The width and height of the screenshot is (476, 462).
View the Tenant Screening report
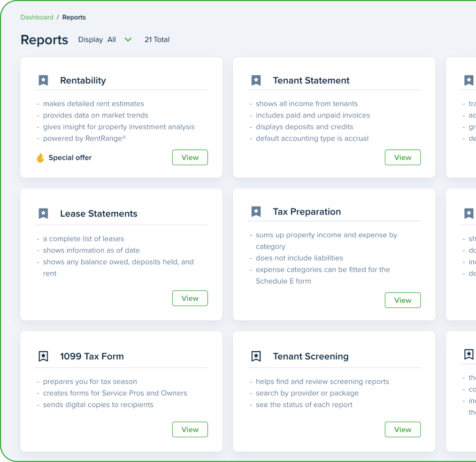(x=403, y=429)
